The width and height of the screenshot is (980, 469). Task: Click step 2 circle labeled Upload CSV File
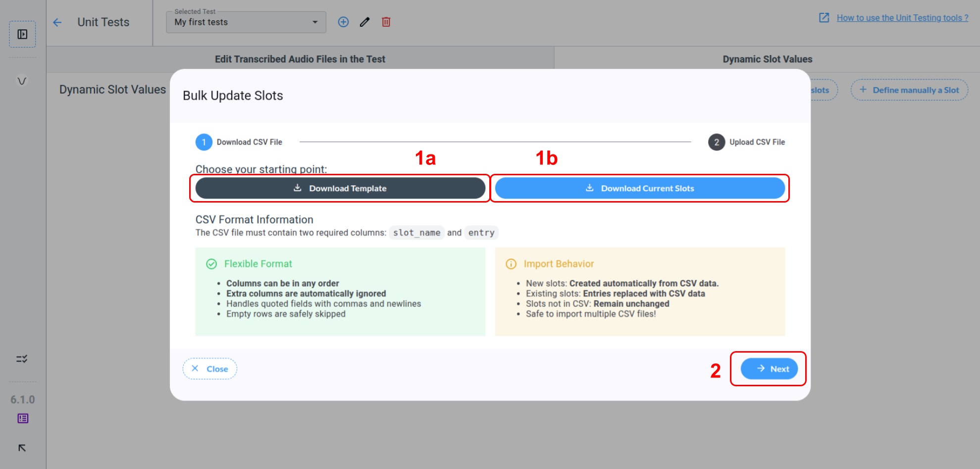pyautogui.click(x=716, y=142)
